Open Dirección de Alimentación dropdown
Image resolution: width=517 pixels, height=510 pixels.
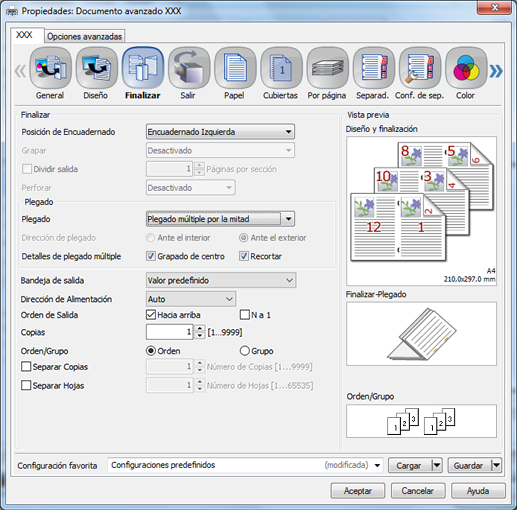(191, 299)
